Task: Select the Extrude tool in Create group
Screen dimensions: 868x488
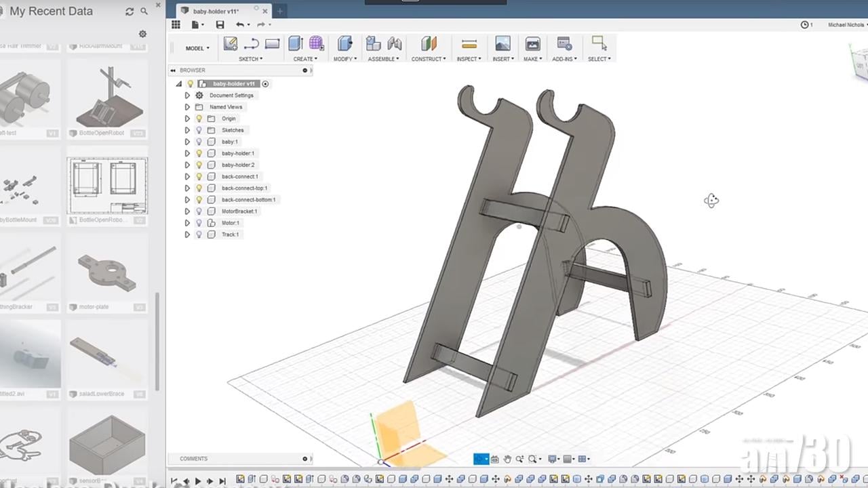Action: [x=295, y=44]
